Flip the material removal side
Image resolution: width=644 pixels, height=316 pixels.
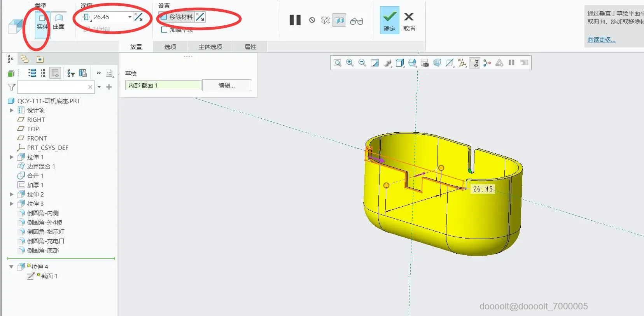point(200,17)
